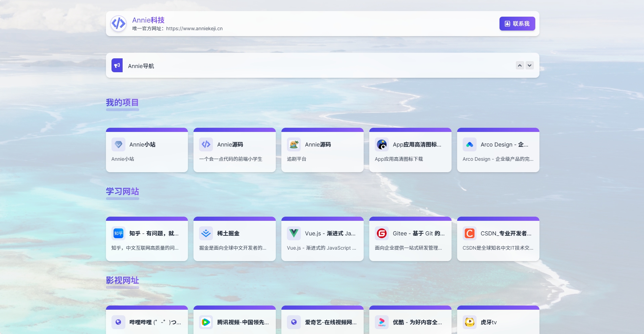Click description 掘金是面向全球中文开发者的...
The height and width of the screenshot is (334, 644).
click(x=233, y=248)
